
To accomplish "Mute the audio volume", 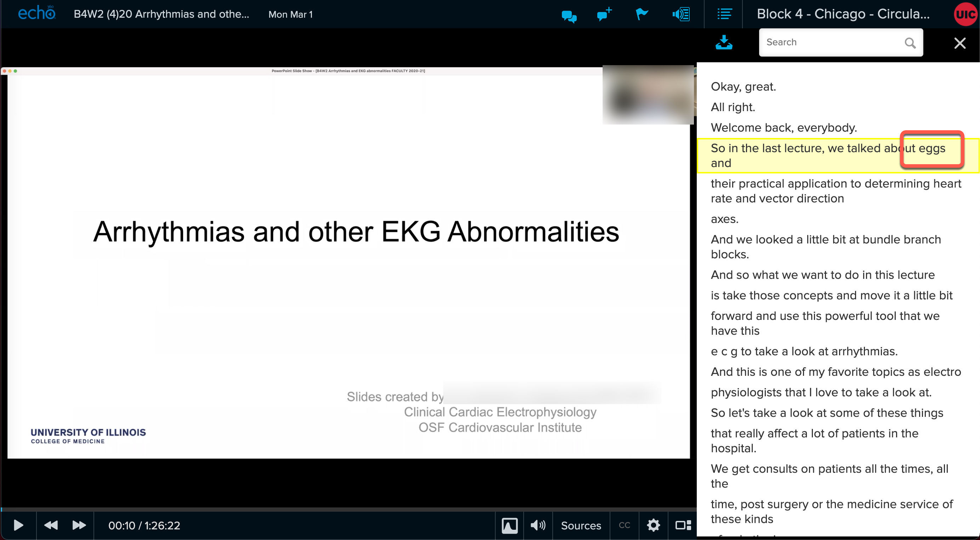I will tap(537, 525).
